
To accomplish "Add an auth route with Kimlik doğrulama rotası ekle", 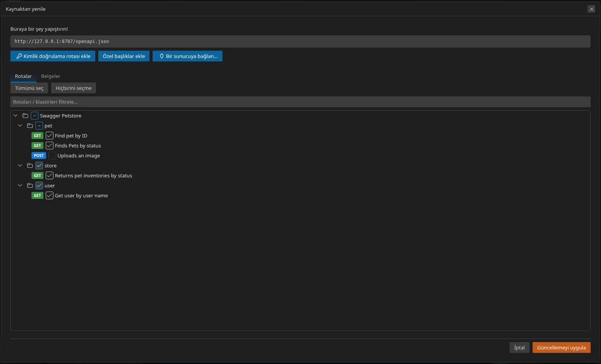I will click(x=53, y=56).
